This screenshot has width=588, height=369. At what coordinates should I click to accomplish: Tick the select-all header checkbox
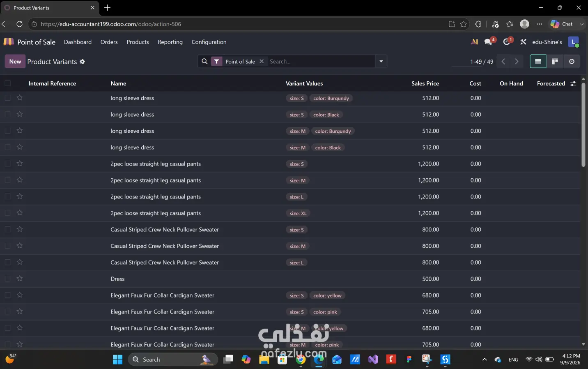point(7,83)
